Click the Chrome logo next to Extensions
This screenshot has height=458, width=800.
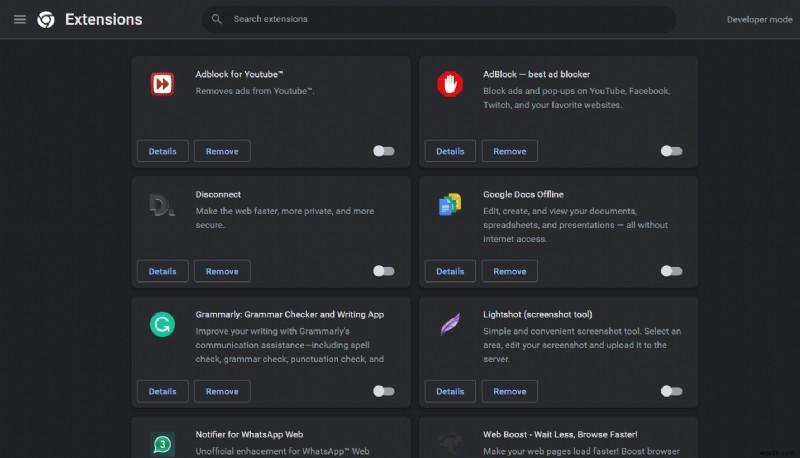(x=46, y=19)
